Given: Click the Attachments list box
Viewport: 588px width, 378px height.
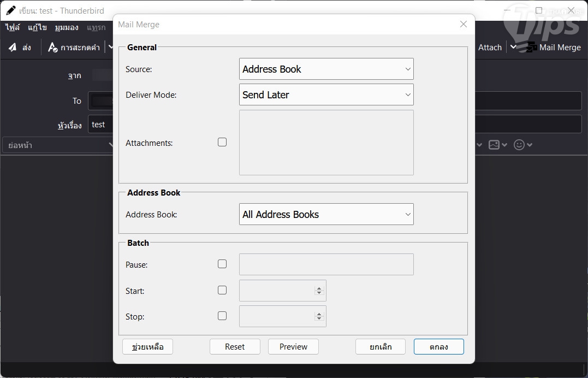Looking at the screenshot, I should [326, 143].
